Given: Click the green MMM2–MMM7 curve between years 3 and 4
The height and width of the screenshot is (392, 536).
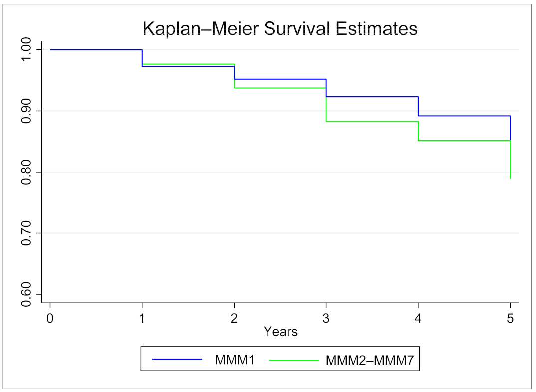Looking at the screenshot, I should point(372,121).
